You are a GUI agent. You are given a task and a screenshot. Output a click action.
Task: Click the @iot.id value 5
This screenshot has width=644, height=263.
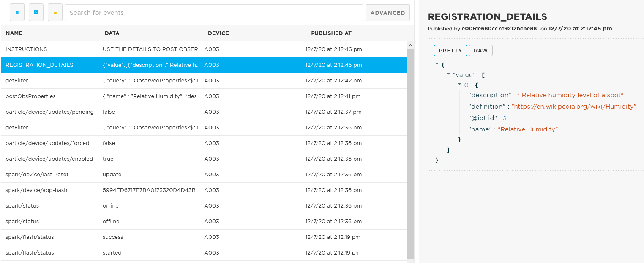click(505, 118)
